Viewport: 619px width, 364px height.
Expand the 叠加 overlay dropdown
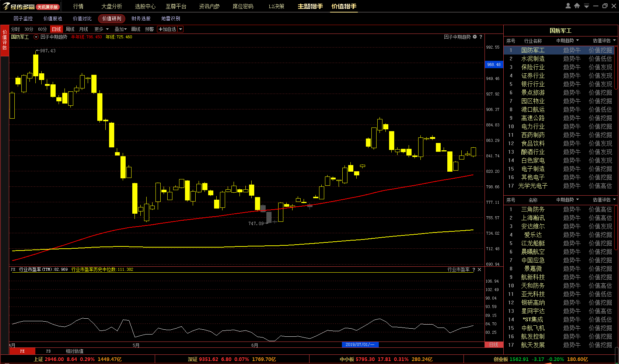[x=120, y=29]
